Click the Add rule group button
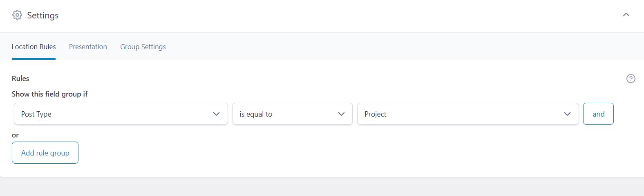 45,153
